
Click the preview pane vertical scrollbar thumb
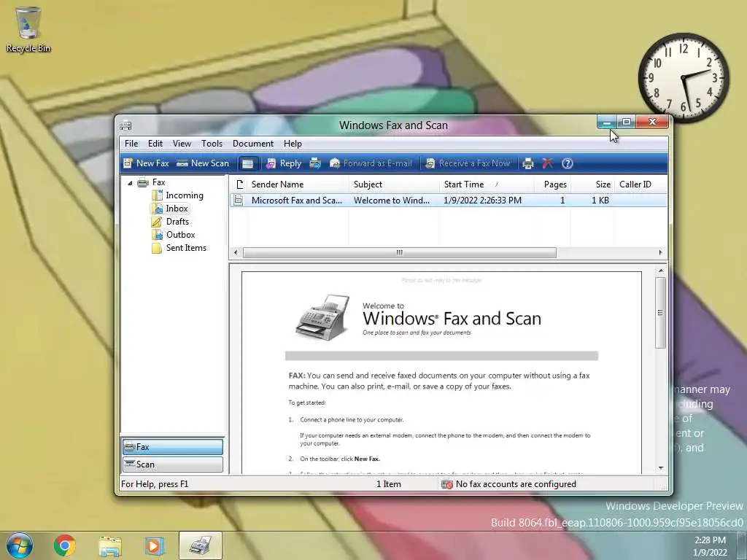click(x=660, y=312)
